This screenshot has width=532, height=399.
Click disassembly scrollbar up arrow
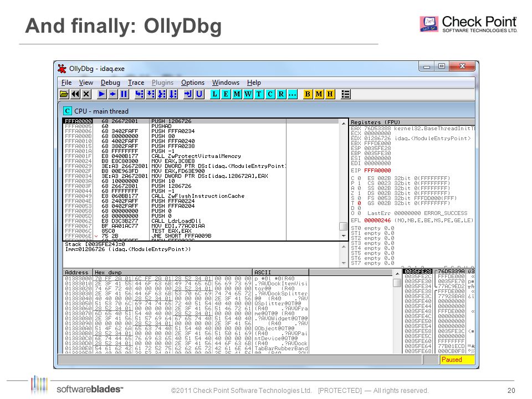click(344, 123)
